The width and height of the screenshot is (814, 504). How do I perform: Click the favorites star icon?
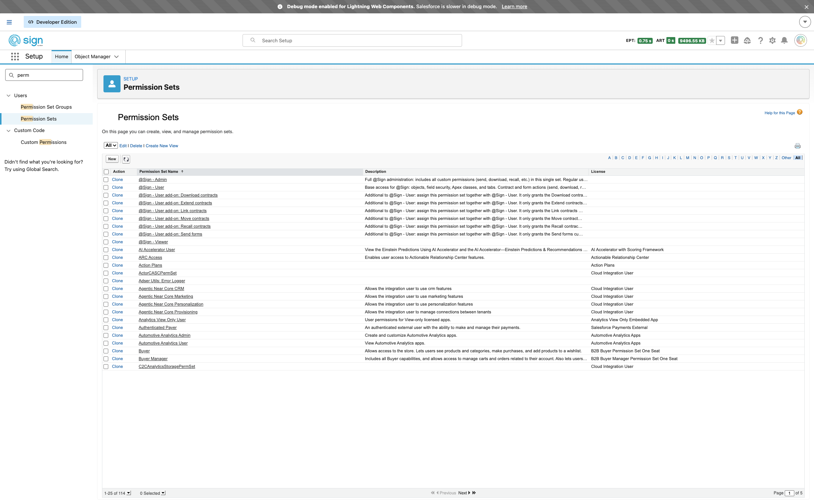point(712,41)
